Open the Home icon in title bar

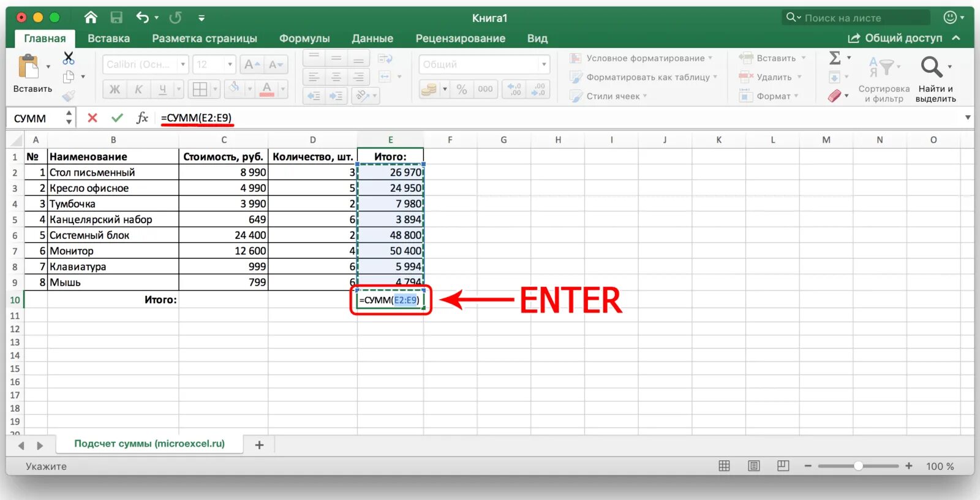coord(91,17)
